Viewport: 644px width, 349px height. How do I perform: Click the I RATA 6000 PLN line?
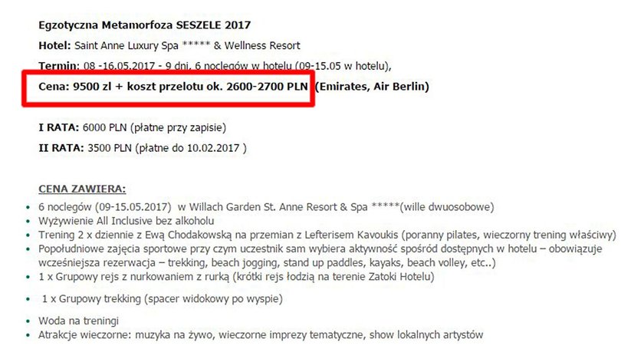(x=132, y=127)
